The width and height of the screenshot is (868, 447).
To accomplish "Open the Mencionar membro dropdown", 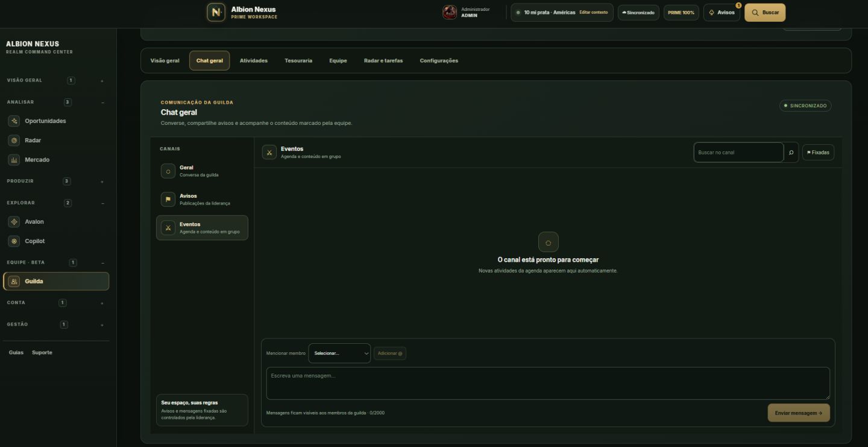I will 339,353.
